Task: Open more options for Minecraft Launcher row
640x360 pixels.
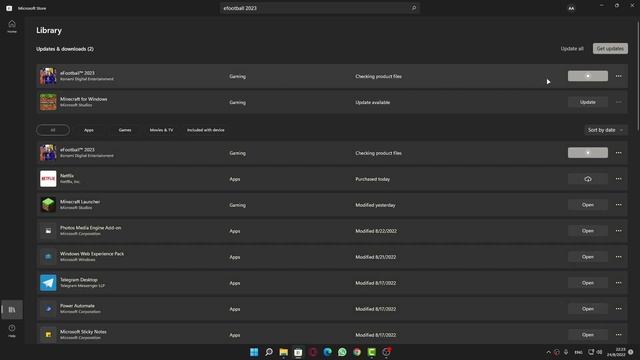Action: [619, 205]
